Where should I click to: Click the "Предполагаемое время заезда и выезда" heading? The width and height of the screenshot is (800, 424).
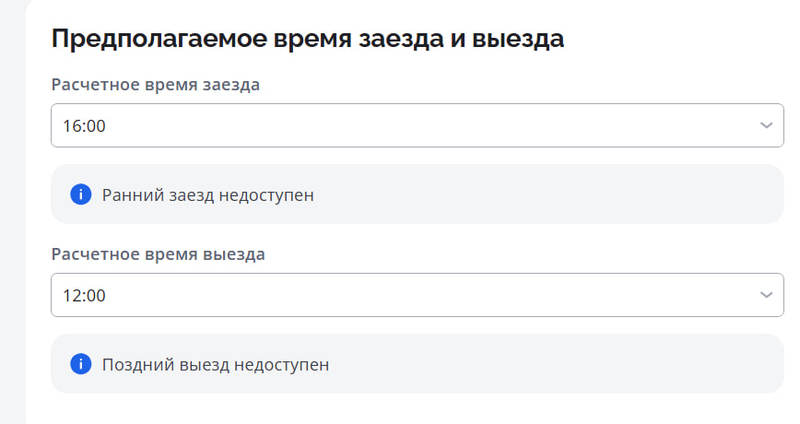tap(307, 39)
